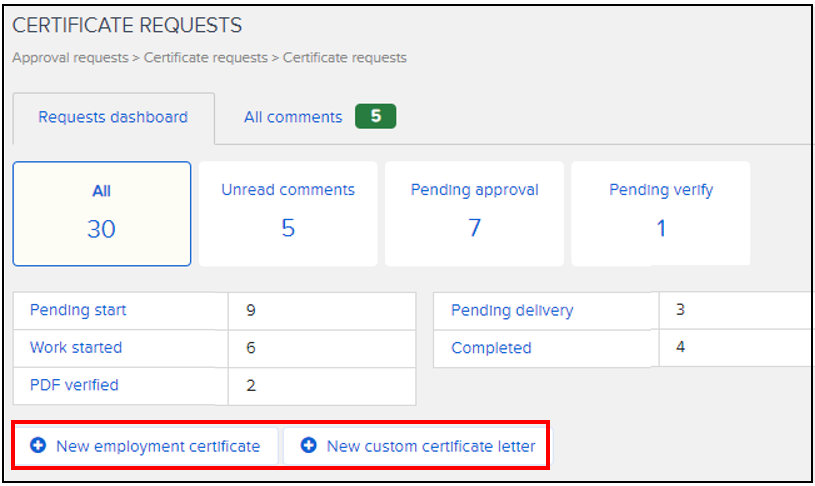Viewport: 815px width, 486px height.
Task: Click the middle Certificate requests breadcrumb
Action: pos(205,58)
